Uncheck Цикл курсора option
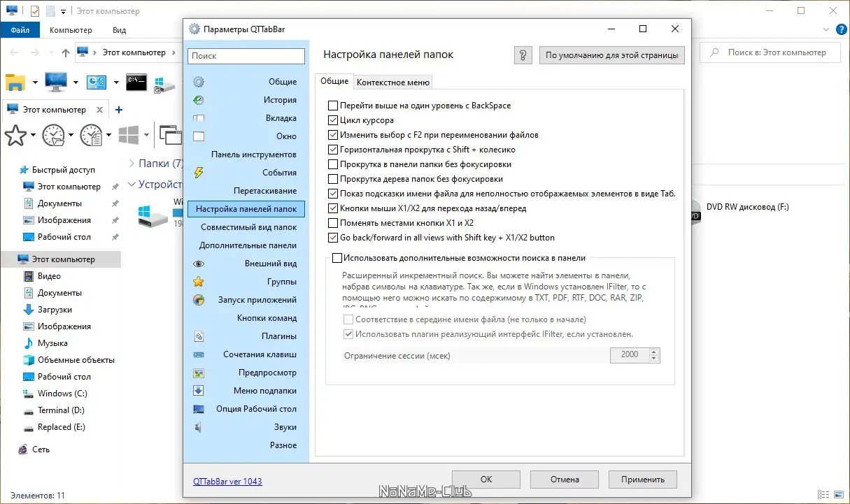Image resolution: width=850 pixels, height=504 pixels. (x=333, y=120)
